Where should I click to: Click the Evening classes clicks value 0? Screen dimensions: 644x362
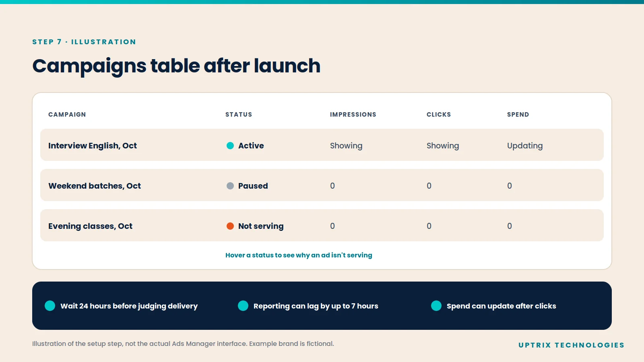click(x=429, y=226)
